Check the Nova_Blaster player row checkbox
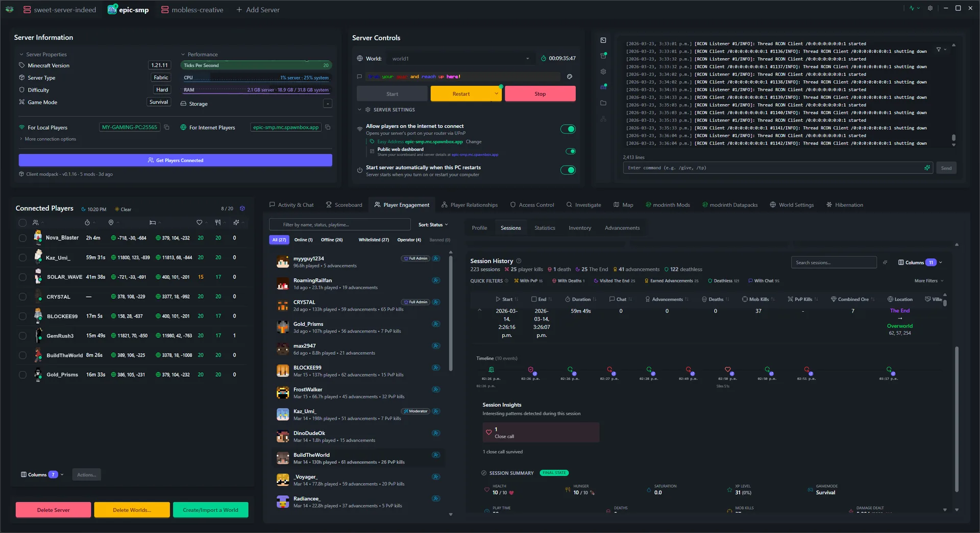The image size is (980, 533). point(22,238)
